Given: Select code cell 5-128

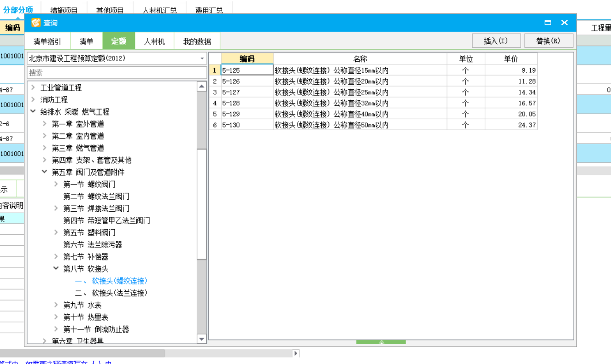Looking at the screenshot, I should pos(247,103).
